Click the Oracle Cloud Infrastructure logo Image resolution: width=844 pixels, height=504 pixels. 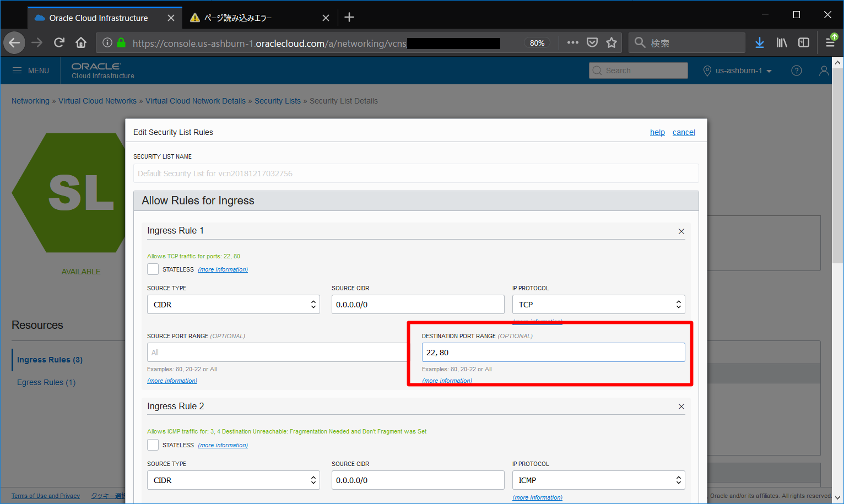coord(103,71)
